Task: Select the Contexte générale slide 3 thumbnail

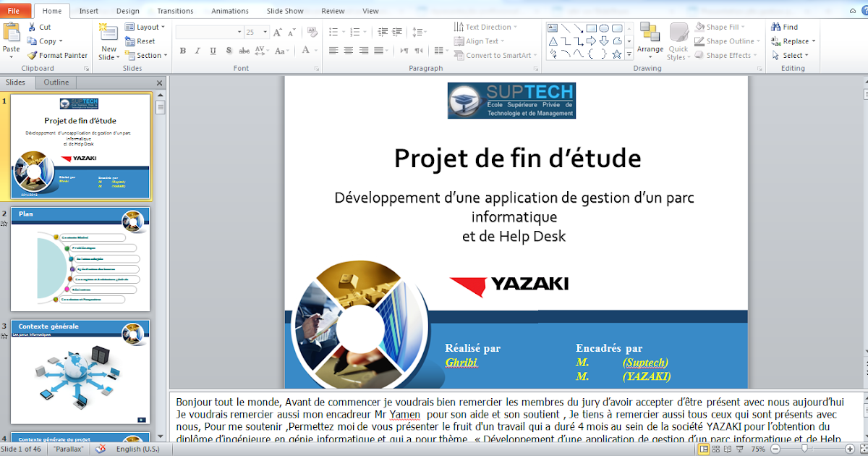Action: pyautogui.click(x=80, y=372)
